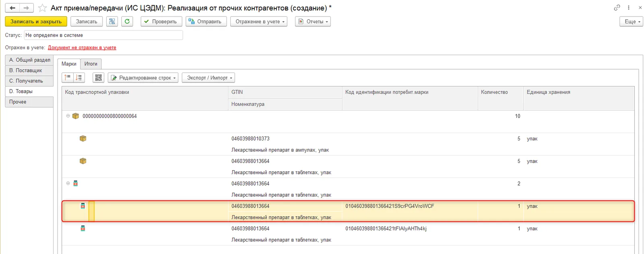Image resolution: width=644 pixels, height=254 pixels.
Task: Move row down in the marks table
Action: 79,78
